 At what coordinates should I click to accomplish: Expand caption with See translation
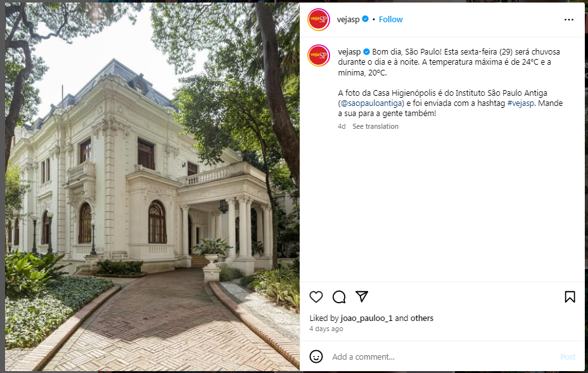click(375, 126)
